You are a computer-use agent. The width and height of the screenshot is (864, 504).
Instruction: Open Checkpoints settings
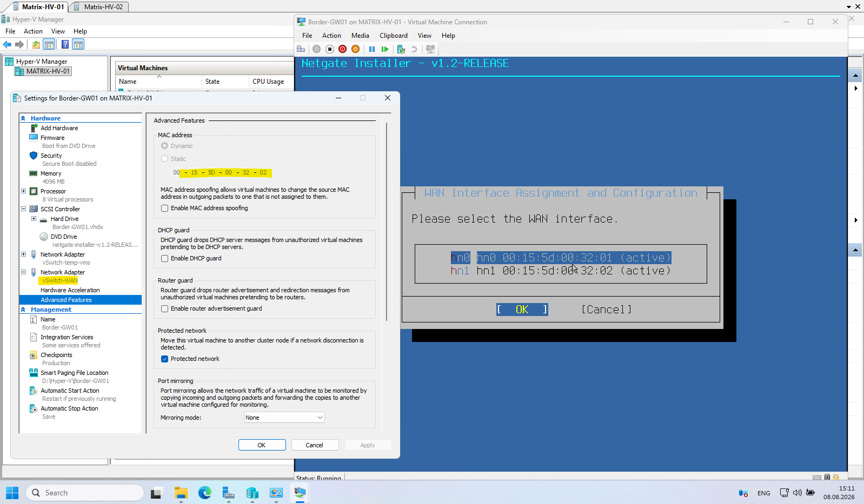[56, 355]
